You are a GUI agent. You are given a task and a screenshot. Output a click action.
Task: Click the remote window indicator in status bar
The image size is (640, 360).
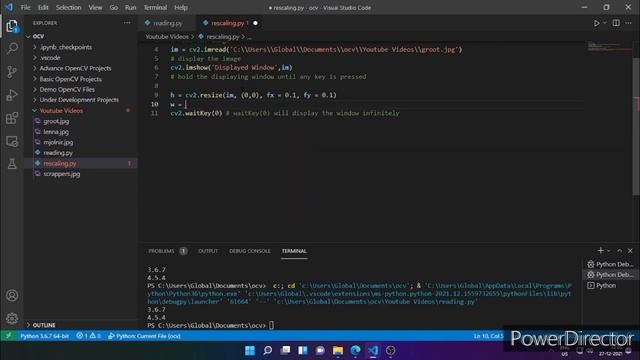(x=9, y=336)
